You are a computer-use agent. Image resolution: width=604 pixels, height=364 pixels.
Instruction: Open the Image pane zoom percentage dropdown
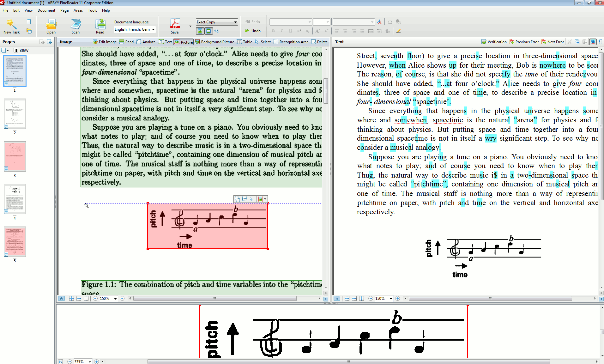(115, 299)
